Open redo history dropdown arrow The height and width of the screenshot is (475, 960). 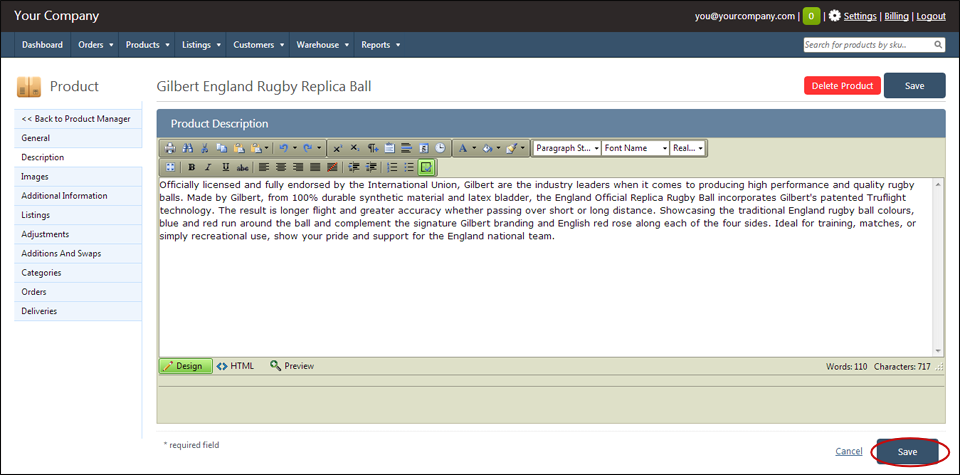tap(319, 148)
